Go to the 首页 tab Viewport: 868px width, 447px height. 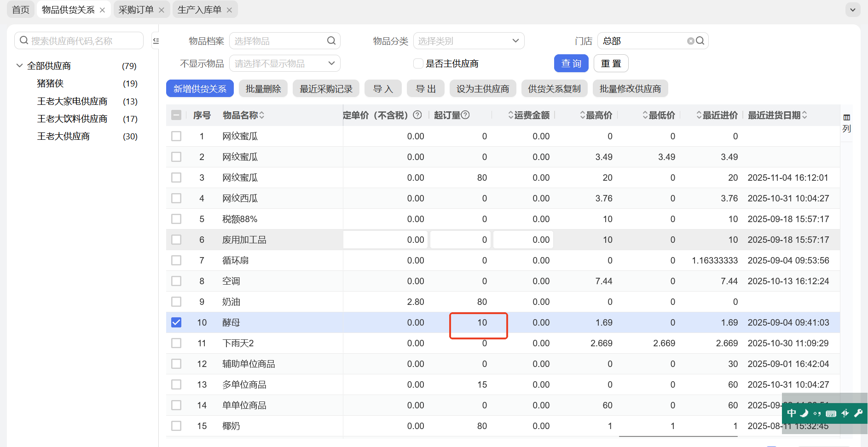[x=21, y=10]
